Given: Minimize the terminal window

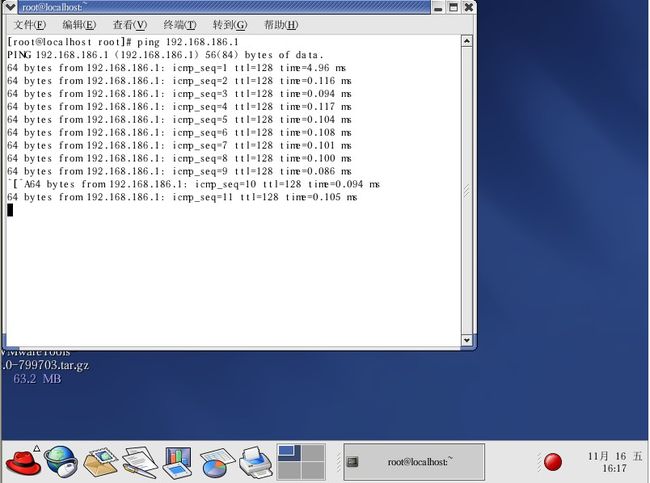Looking at the screenshot, I should 438,7.
